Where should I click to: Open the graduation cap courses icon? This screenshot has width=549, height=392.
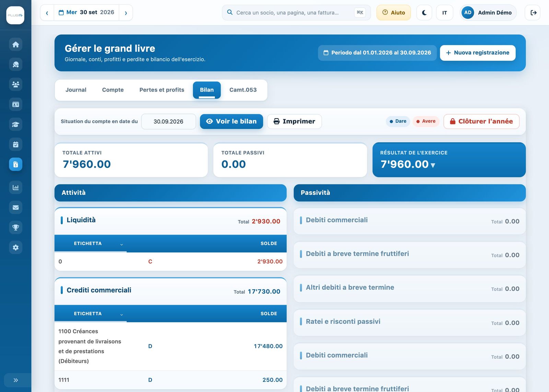(15, 124)
